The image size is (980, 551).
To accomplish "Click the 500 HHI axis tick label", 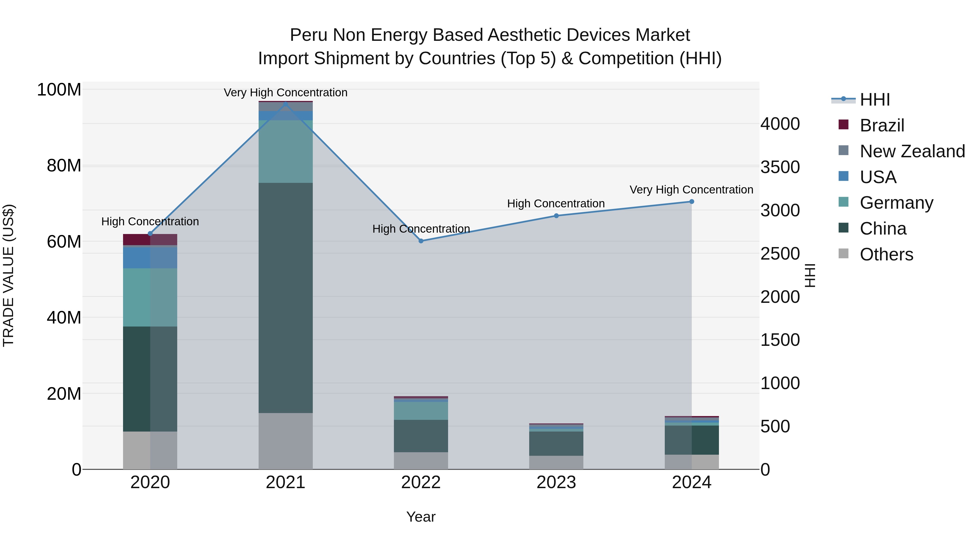I will pyautogui.click(x=775, y=426).
